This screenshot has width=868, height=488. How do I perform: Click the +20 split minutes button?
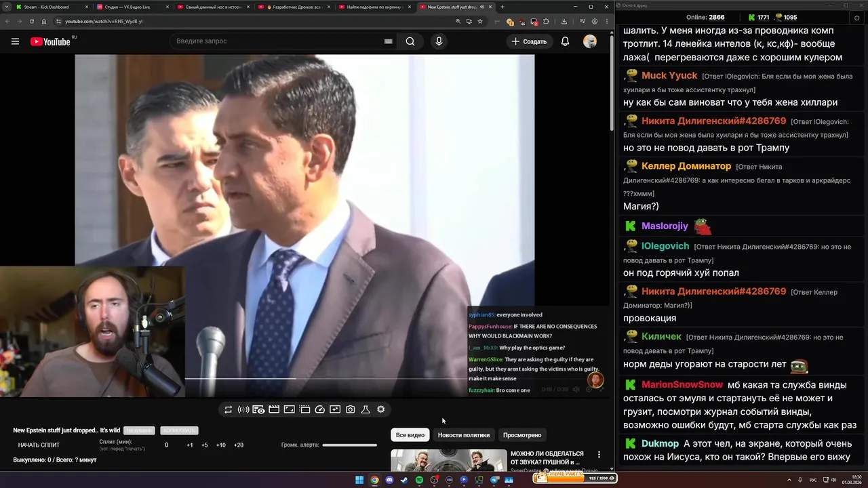[x=239, y=445]
